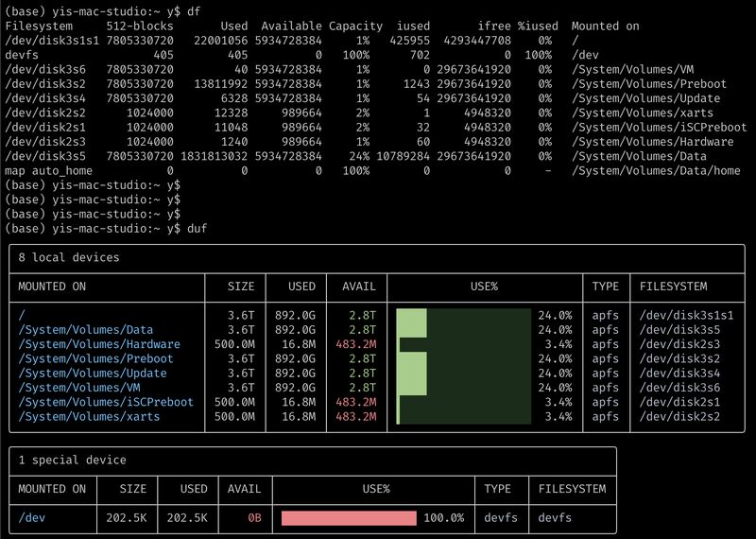The width and height of the screenshot is (756, 539).
Task: Click "2.8T" avail in the VM row
Action: coord(363,388)
